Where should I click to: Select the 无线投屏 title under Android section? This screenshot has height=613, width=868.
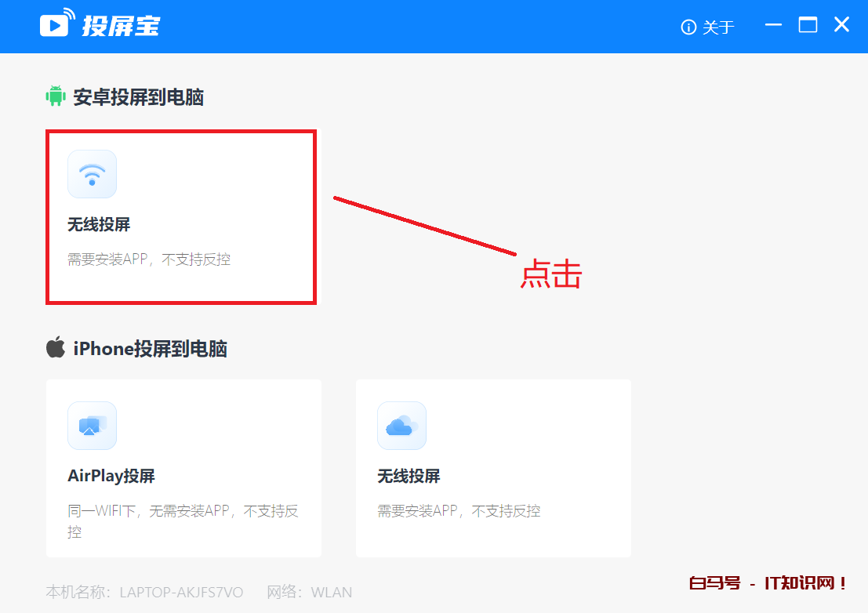click(99, 225)
